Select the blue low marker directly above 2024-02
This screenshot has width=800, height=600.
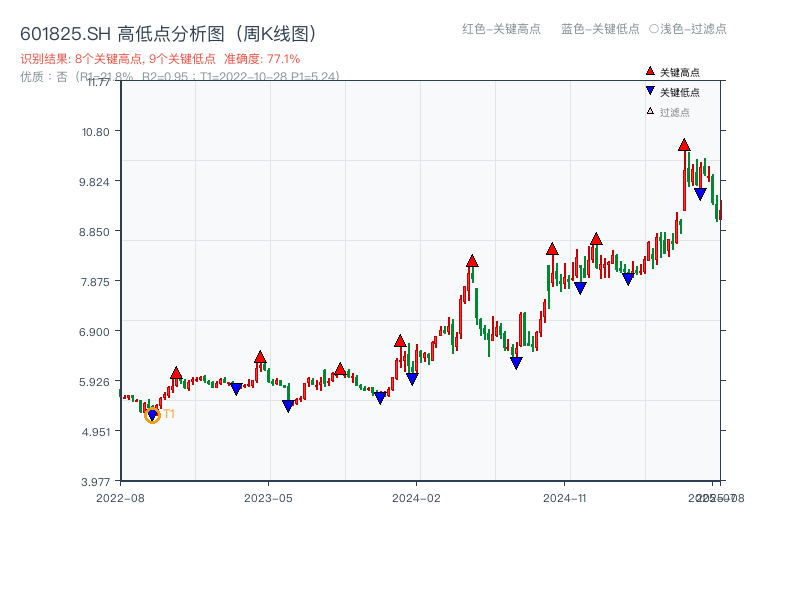tap(412, 379)
